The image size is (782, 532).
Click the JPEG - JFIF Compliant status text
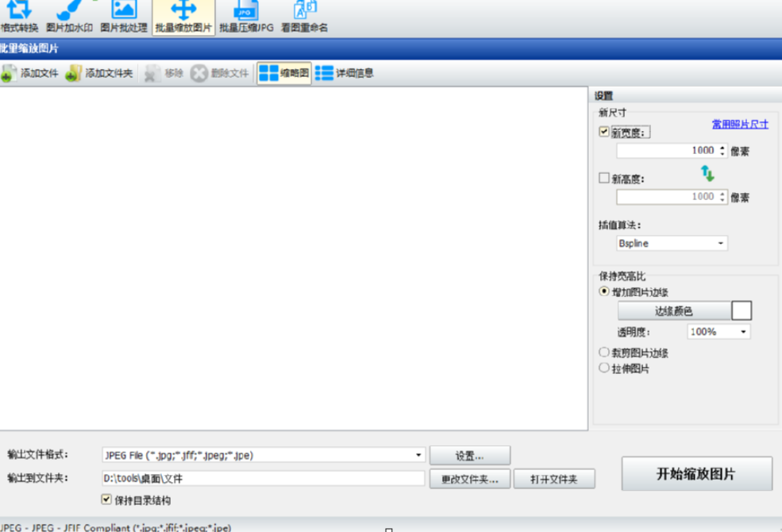[116, 527]
